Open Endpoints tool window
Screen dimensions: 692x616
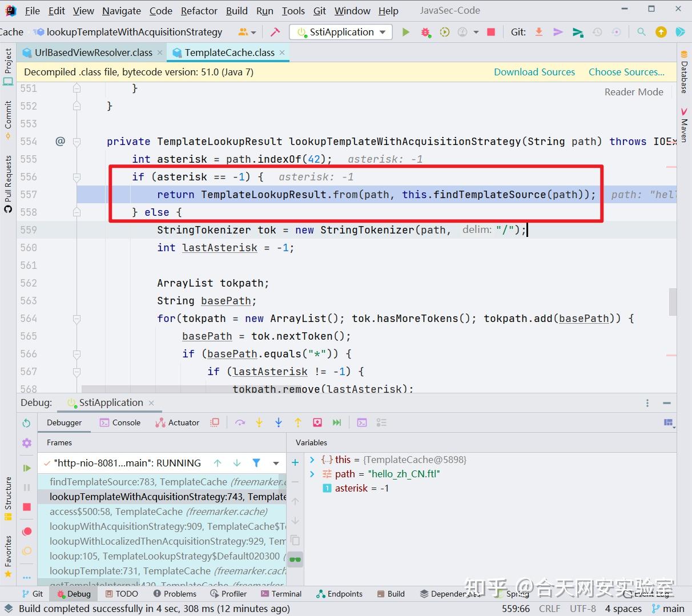pos(340,594)
